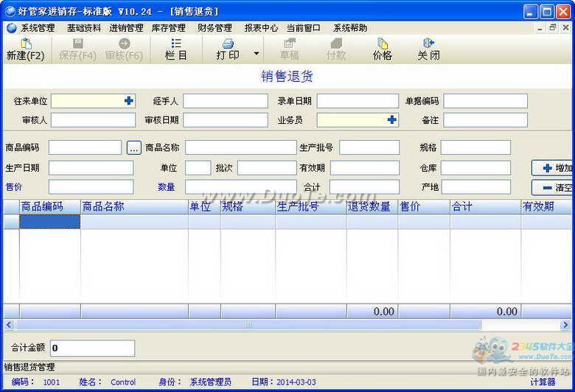
Task: Click the plus icon in 业务员 field
Action: click(391, 119)
